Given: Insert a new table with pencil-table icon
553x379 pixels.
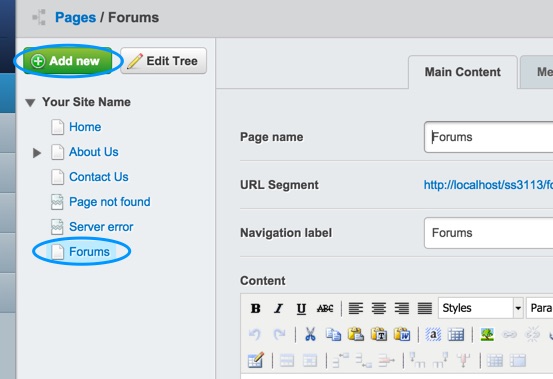Looking at the screenshot, I should (x=256, y=360).
